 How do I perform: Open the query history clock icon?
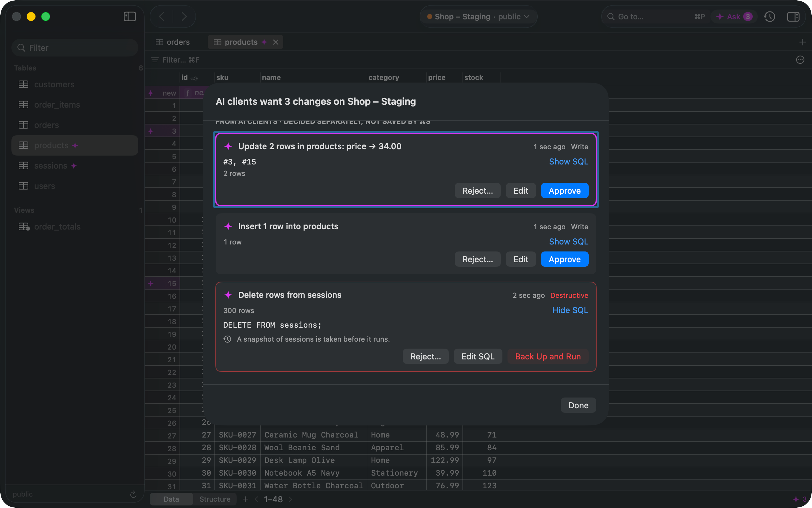[769, 17]
